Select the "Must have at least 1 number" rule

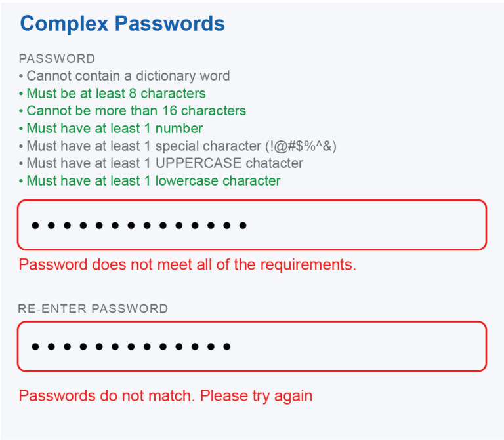pyautogui.click(x=115, y=129)
